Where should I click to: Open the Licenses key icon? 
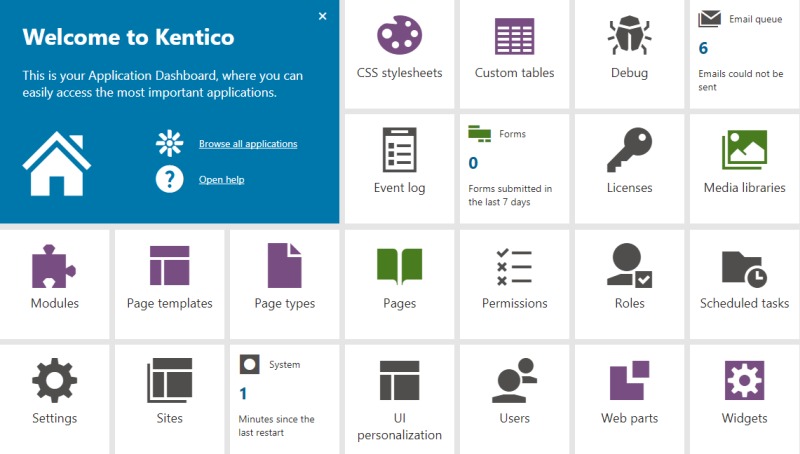(629, 150)
